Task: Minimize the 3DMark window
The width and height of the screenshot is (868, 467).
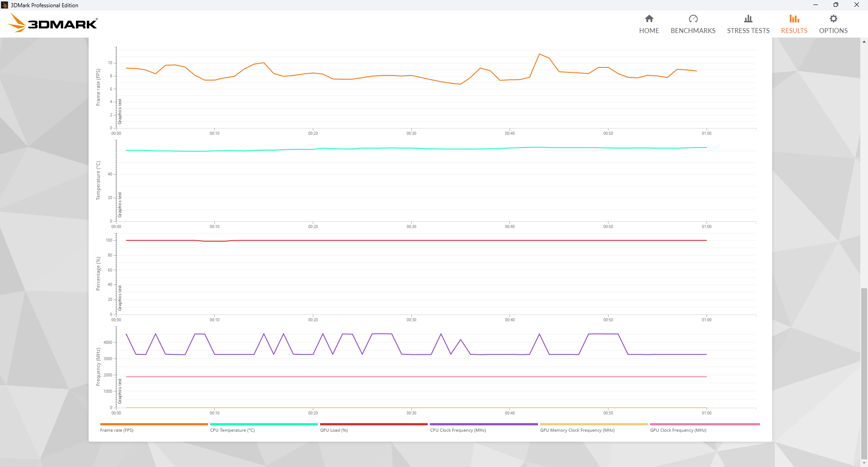Action: click(x=816, y=5)
